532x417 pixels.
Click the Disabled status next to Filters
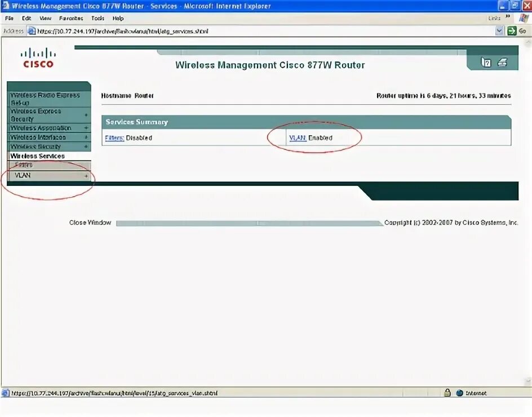click(139, 137)
